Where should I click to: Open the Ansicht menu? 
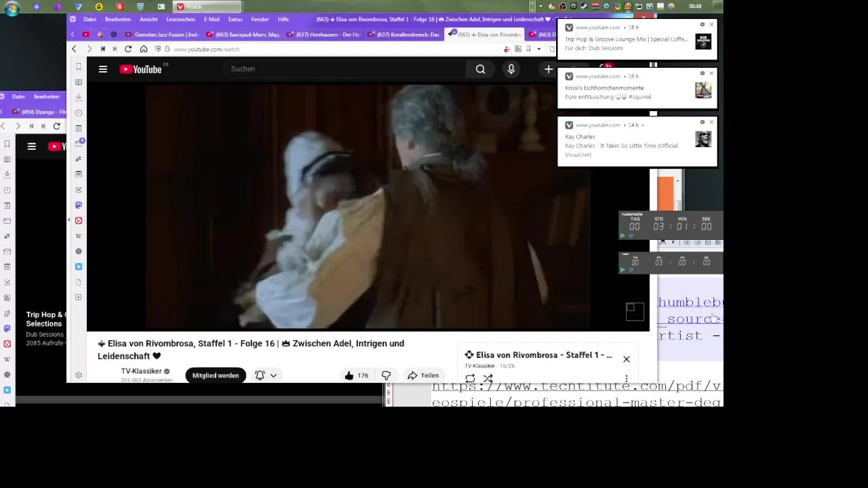click(149, 19)
